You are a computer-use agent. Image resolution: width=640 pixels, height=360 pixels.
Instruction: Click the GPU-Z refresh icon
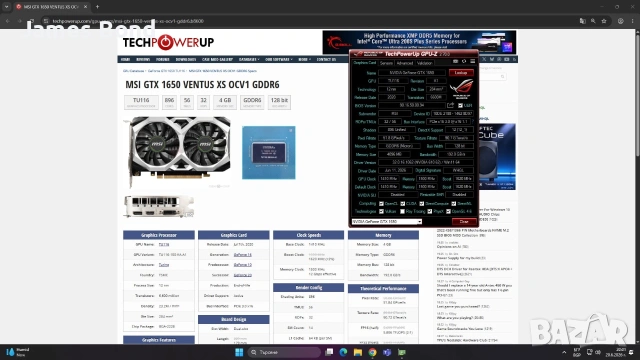click(x=464, y=62)
